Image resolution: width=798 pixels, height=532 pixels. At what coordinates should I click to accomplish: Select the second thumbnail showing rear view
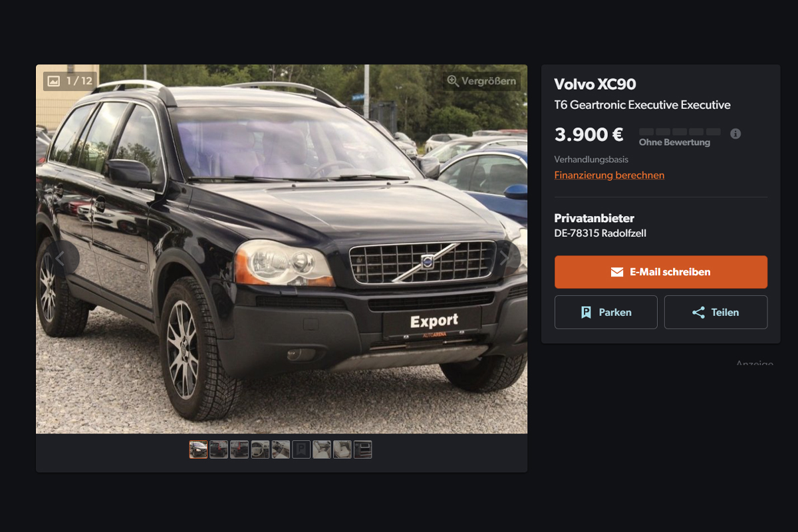[x=219, y=450]
